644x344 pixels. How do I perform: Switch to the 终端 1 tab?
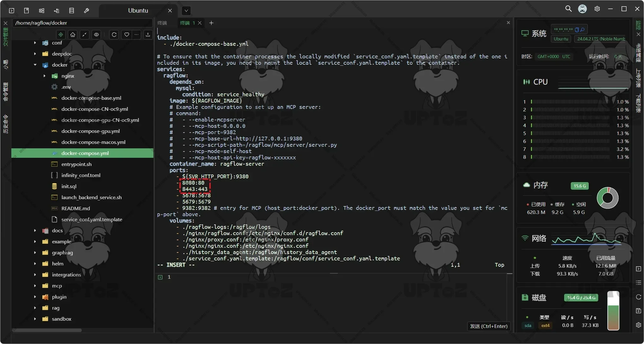click(187, 23)
